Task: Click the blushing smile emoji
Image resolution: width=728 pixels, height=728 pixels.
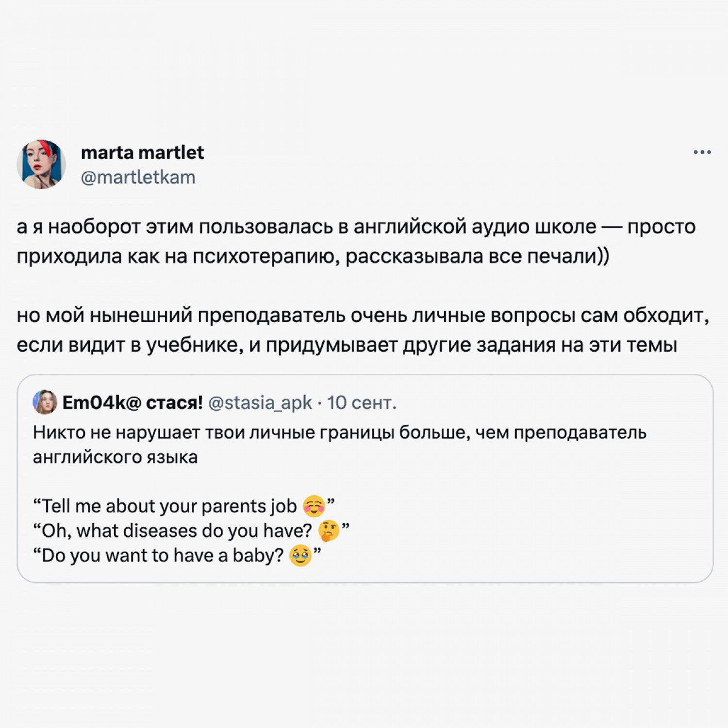Action: [314, 506]
